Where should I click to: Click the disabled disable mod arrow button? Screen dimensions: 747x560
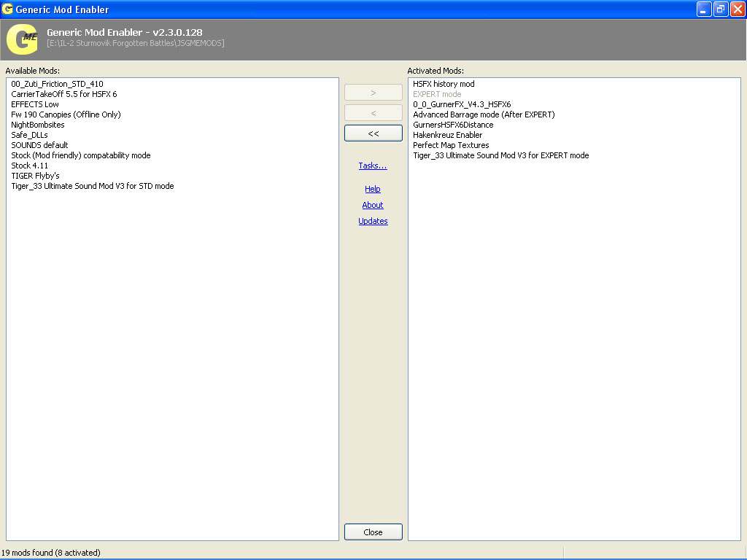373,113
